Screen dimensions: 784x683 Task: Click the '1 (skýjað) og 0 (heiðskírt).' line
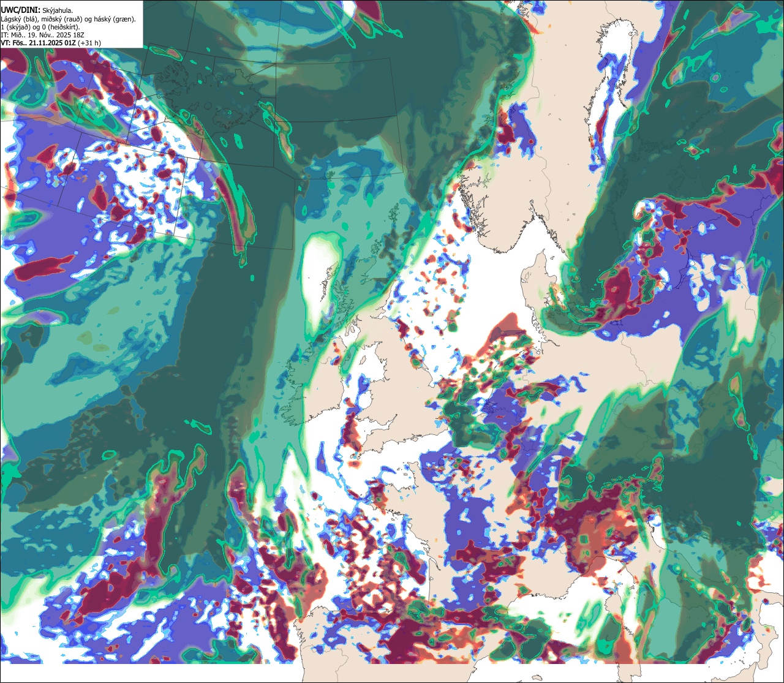40,28
